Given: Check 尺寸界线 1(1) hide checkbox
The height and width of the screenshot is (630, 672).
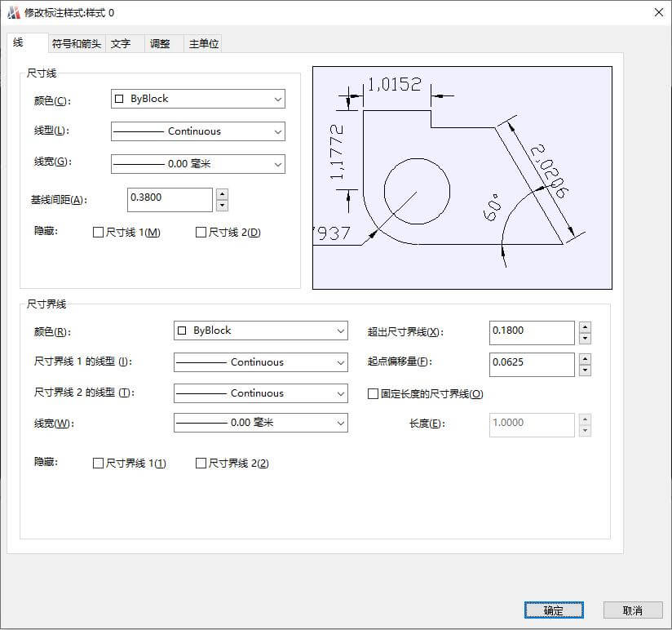Looking at the screenshot, I should point(98,464).
